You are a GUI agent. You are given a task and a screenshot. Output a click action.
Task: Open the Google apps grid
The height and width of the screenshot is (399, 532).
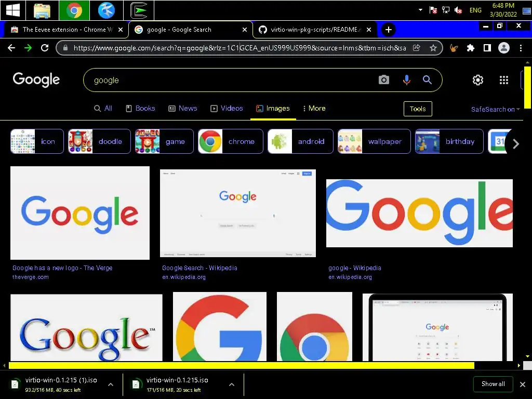point(504,80)
